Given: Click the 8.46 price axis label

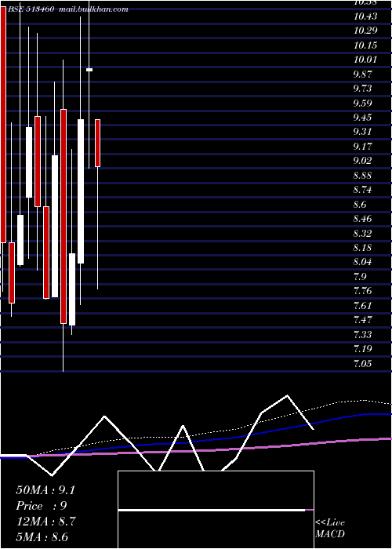Looking at the screenshot, I should coord(362,219).
